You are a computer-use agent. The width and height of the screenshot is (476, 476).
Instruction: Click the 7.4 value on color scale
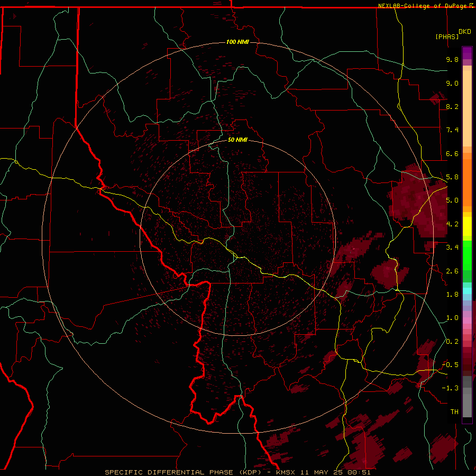(452, 130)
